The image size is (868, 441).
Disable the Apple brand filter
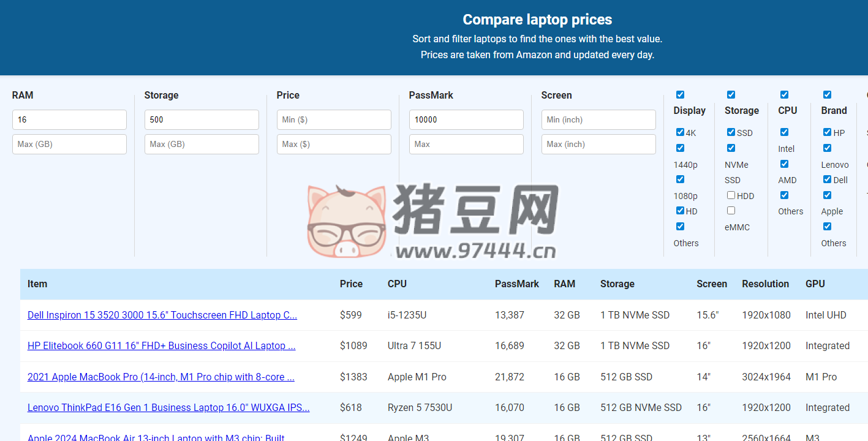tap(827, 195)
